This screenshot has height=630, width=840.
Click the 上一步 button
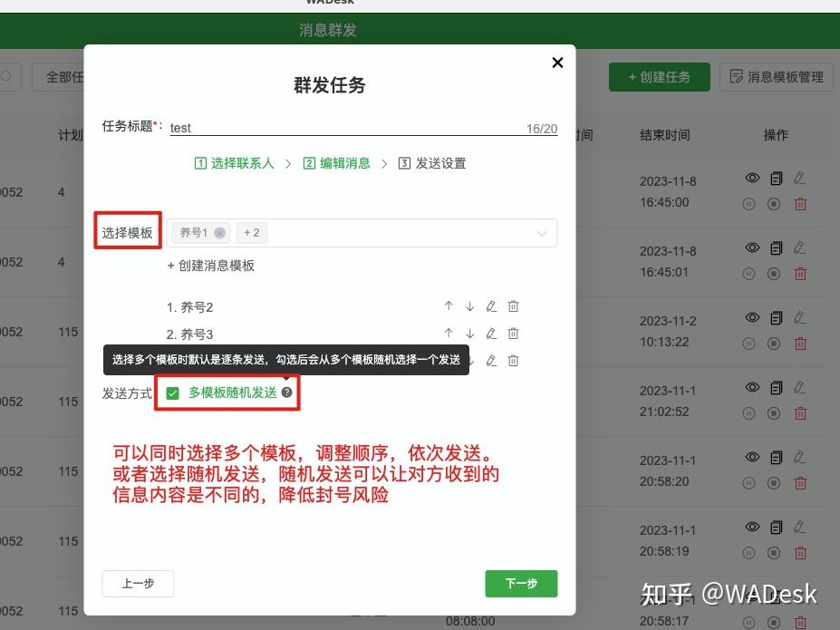[x=139, y=584]
